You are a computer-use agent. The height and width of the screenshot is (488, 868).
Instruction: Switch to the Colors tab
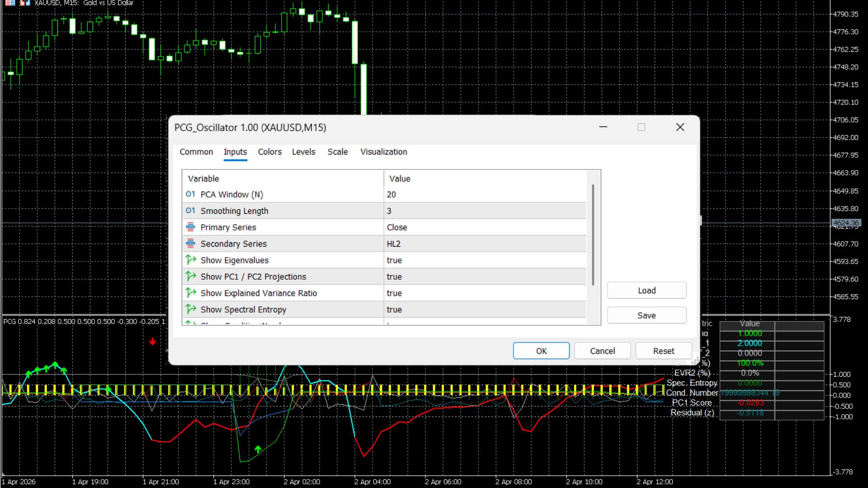tap(269, 152)
